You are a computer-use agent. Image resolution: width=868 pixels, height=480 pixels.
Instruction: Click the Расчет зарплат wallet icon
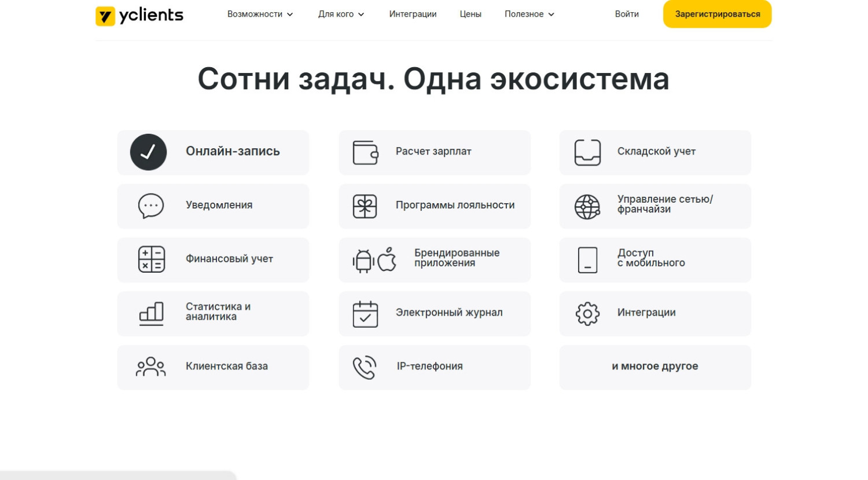coord(365,153)
